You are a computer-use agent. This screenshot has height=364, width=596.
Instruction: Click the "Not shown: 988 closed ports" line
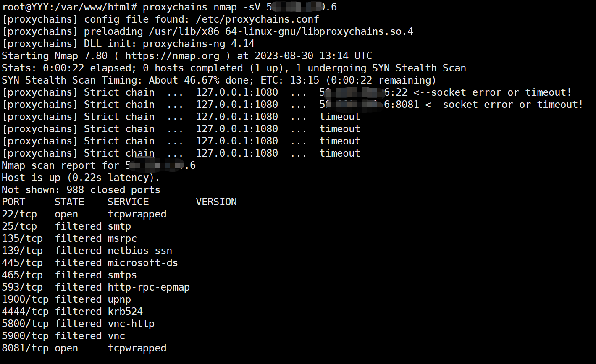click(81, 190)
